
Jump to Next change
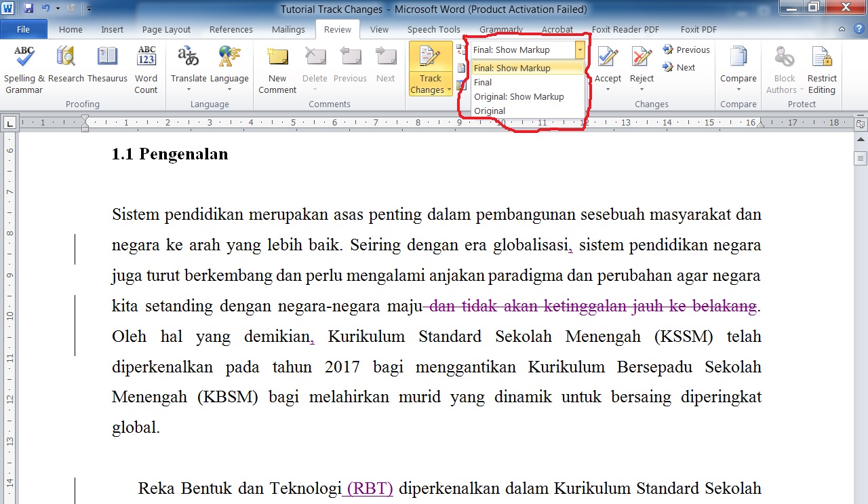click(x=679, y=67)
